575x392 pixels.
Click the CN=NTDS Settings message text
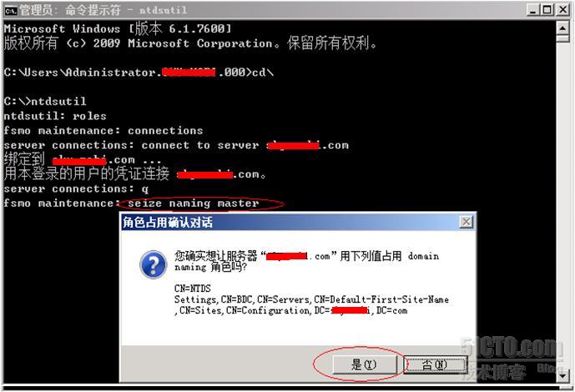tap(311, 299)
